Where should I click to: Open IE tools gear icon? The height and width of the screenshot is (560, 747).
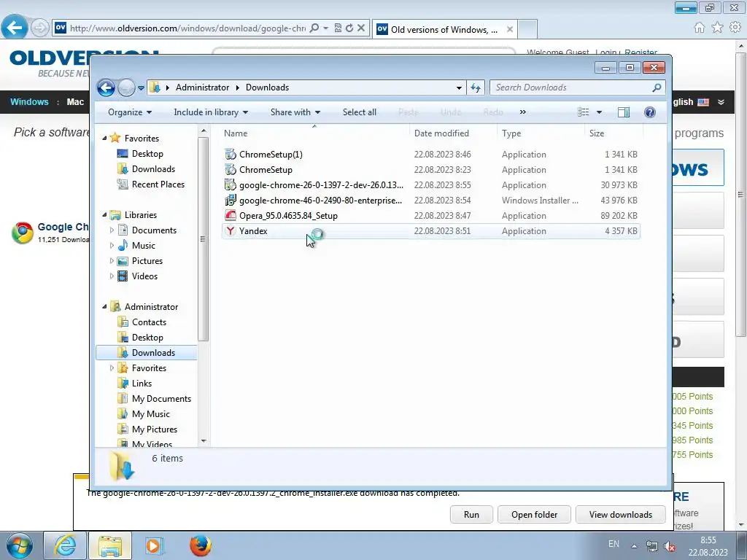(735, 28)
